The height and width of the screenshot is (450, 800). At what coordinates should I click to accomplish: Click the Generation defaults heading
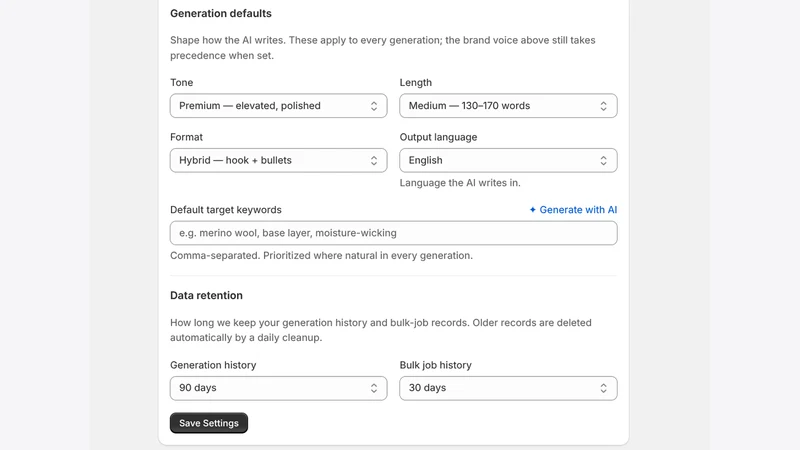(x=221, y=14)
